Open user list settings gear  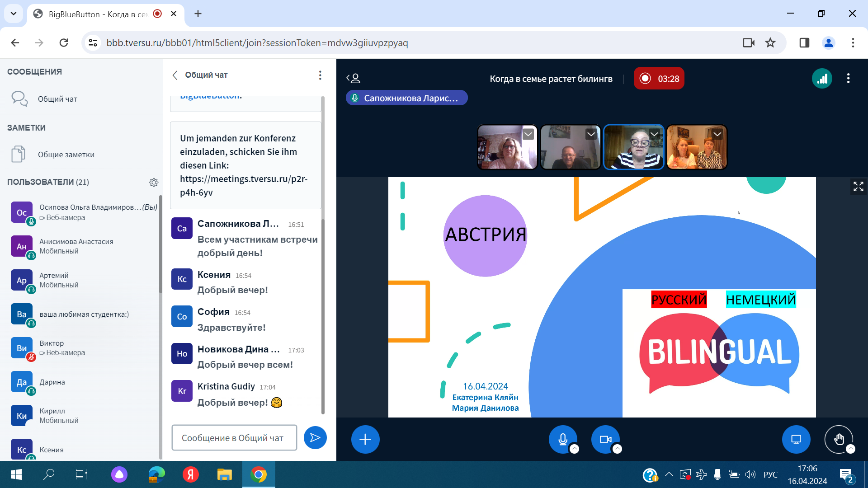[x=154, y=182]
